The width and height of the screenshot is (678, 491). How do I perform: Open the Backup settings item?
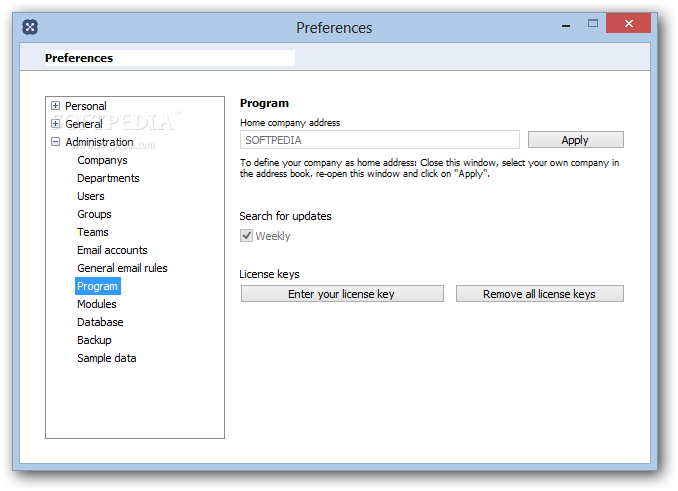click(94, 340)
